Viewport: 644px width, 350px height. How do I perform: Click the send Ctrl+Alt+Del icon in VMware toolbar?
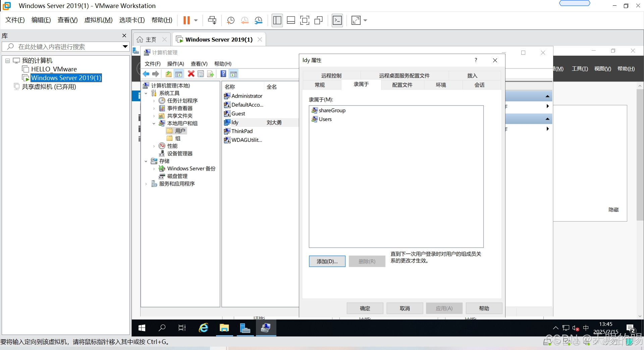[x=212, y=20]
